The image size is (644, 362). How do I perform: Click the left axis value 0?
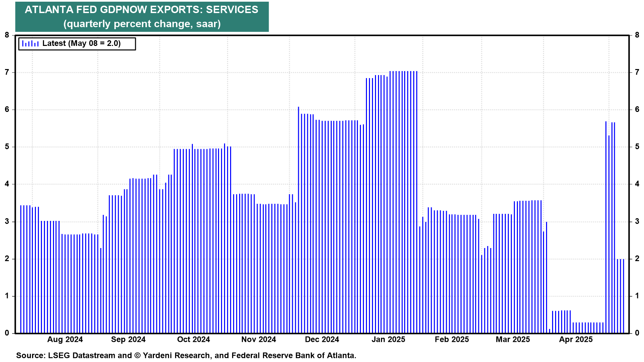point(7,333)
